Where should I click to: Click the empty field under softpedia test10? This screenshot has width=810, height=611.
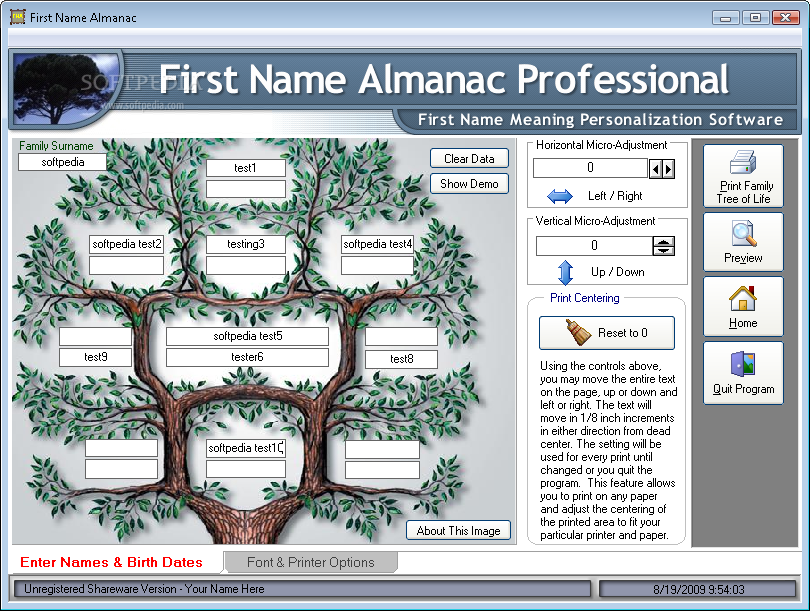pos(246,468)
